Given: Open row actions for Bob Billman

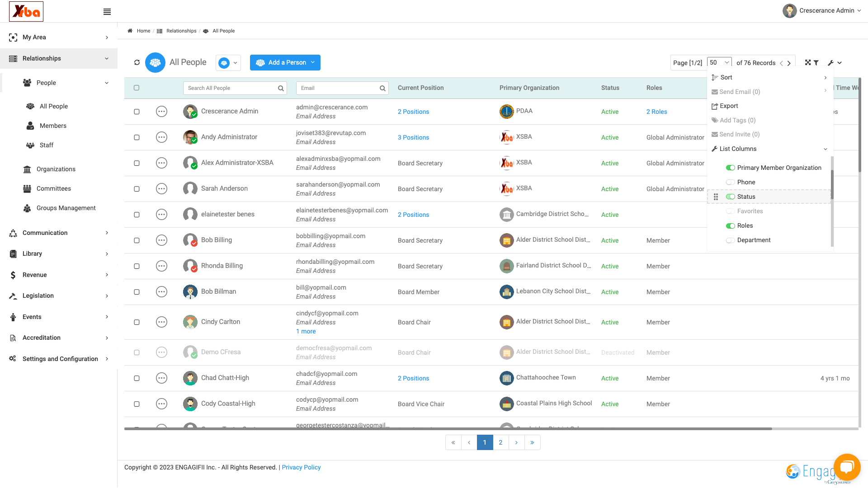Looking at the screenshot, I should pos(161,292).
